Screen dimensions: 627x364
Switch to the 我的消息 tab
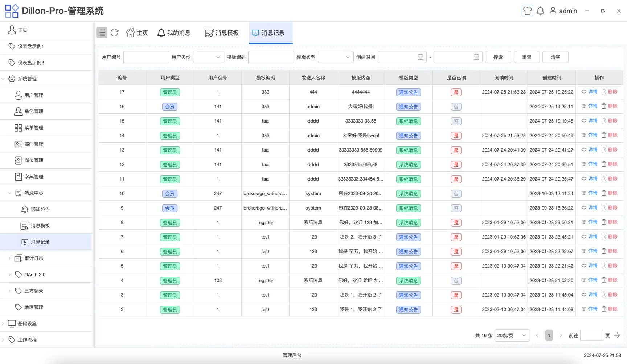[x=174, y=33]
